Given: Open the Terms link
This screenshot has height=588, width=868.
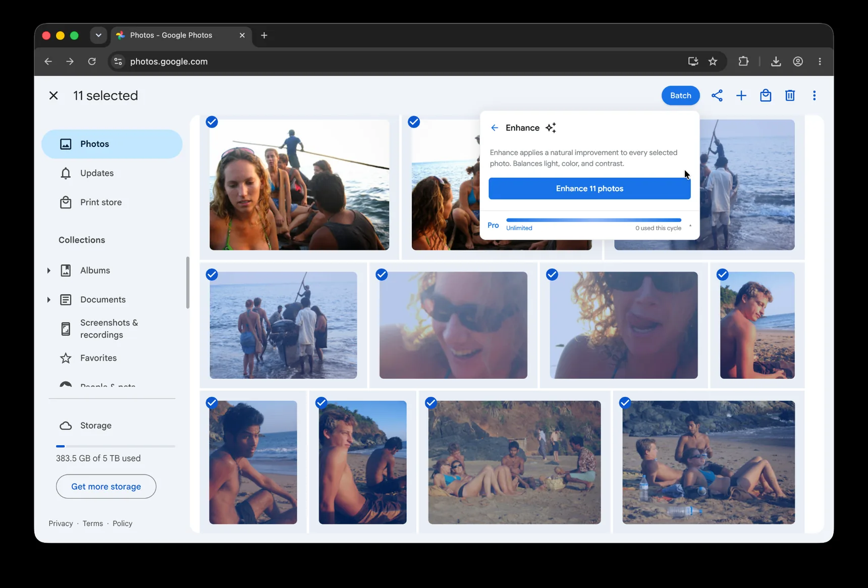Looking at the screenshot, I should [x=93, y=523].
